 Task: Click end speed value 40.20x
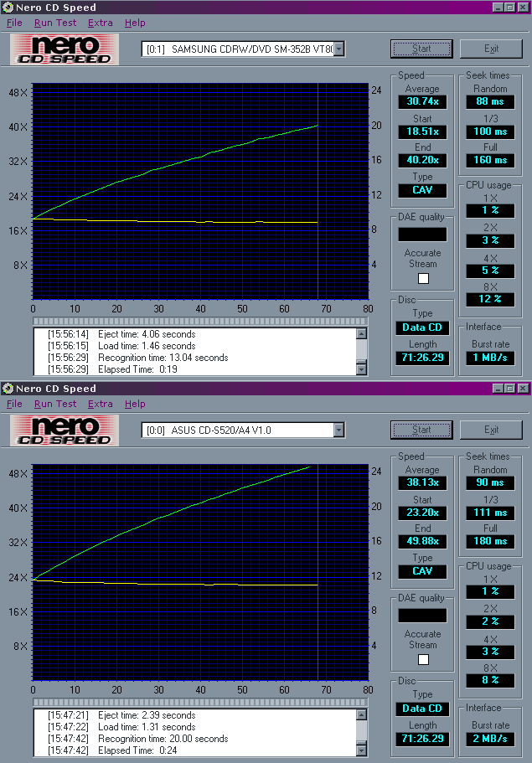(x=422, y=160)
